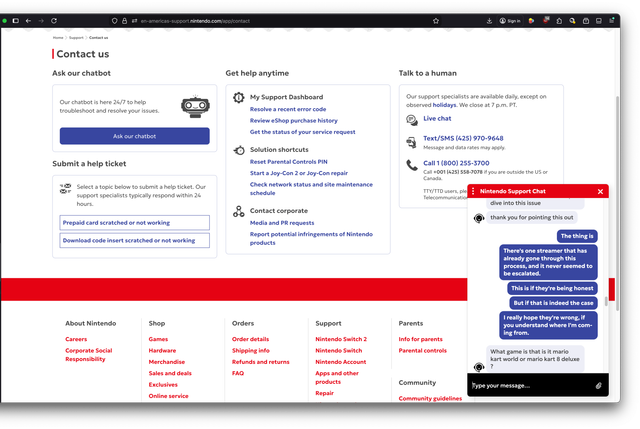
Task: Open Corporate Social Responsibility footer link
Action: coord(89,355)
